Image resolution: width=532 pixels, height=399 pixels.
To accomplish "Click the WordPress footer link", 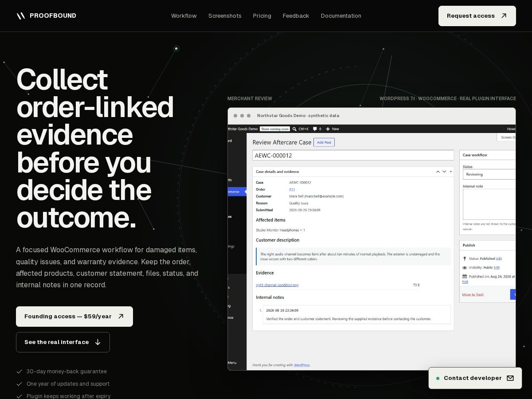I will coord(301,365).
